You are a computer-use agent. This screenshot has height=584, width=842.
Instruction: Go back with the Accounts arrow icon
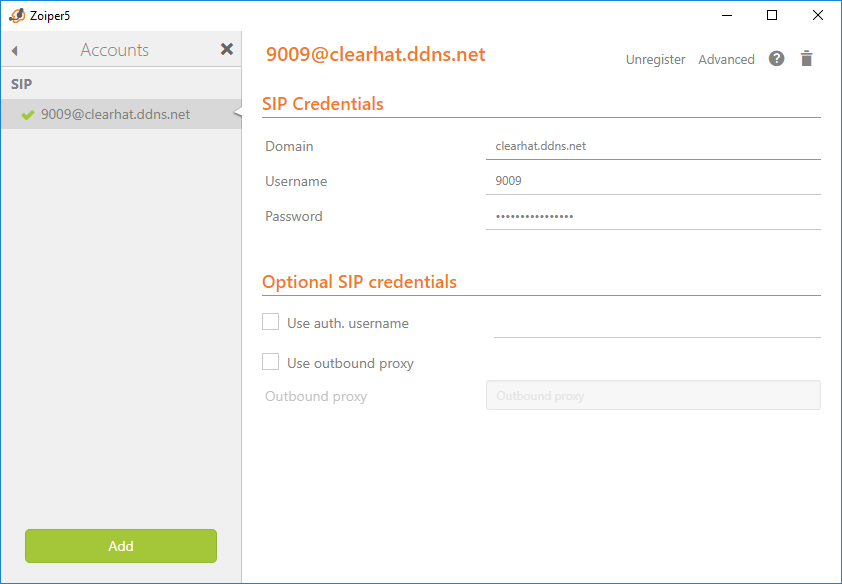tap(14, 50)
